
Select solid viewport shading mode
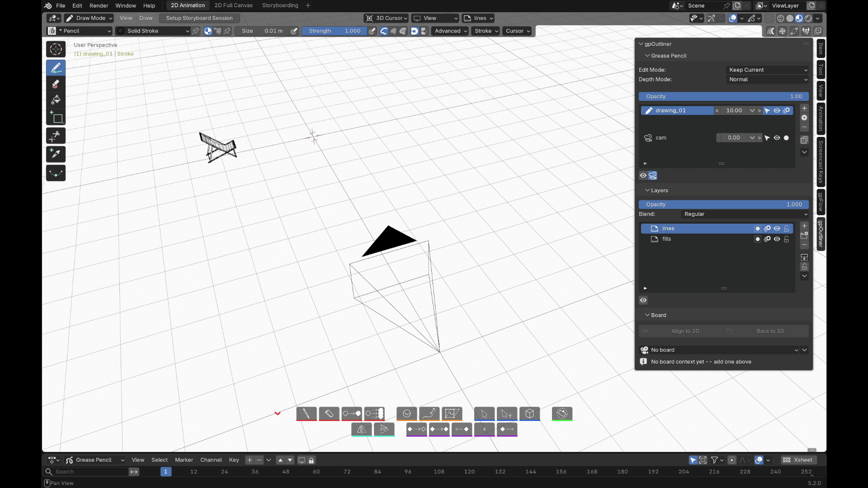790,18
